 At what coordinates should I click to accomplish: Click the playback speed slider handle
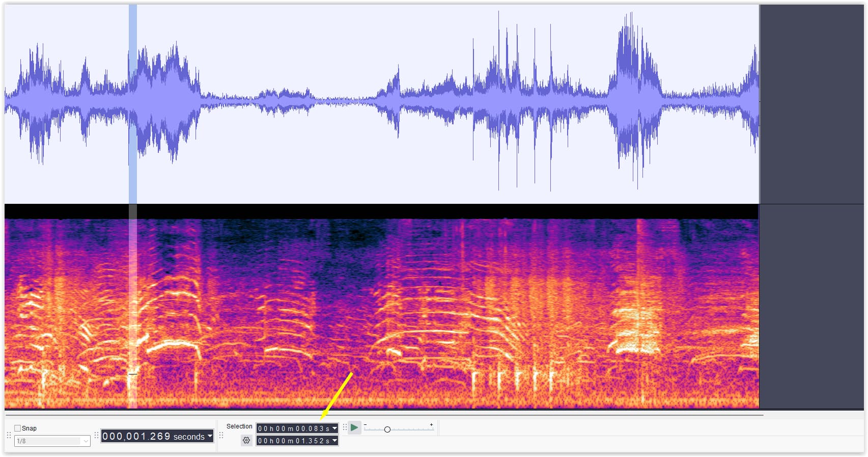coord(387,429)
